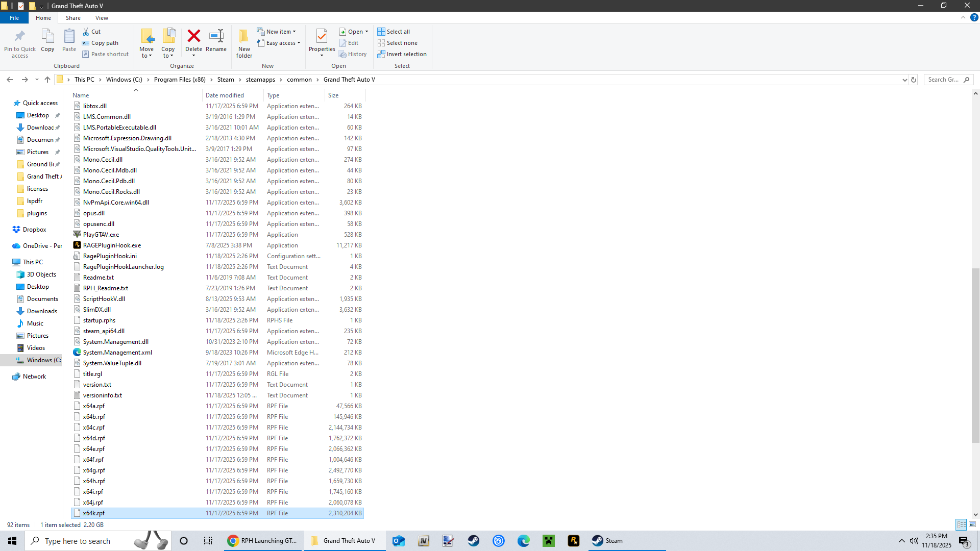The width and height of the screenshot is (980, 551).
Task: Open the Share ribbon tab
Action: coord(73,18)
